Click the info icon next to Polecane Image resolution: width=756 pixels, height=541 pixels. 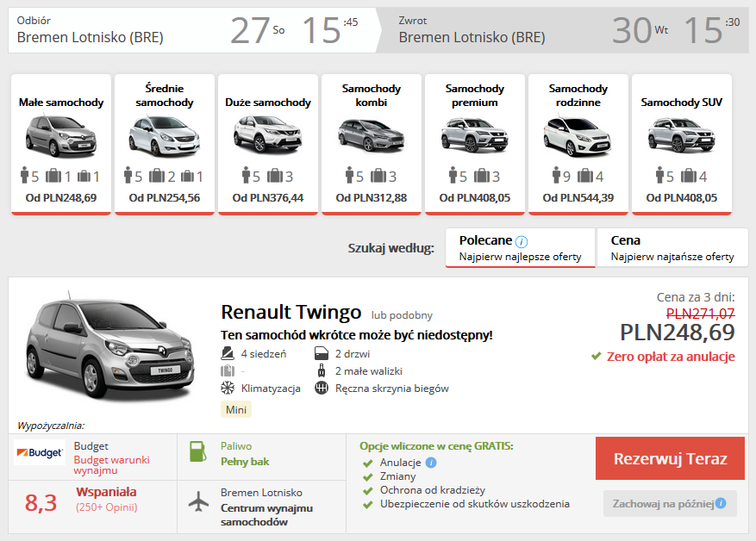pyautogui.click(x=522, y=241)
